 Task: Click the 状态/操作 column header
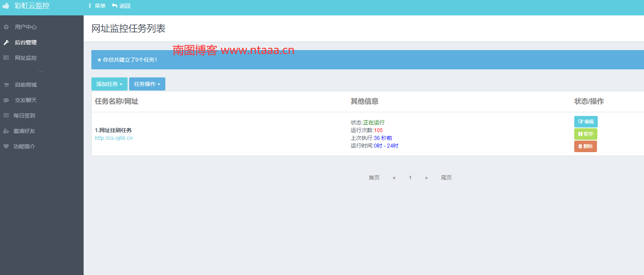tap(589, 101)
